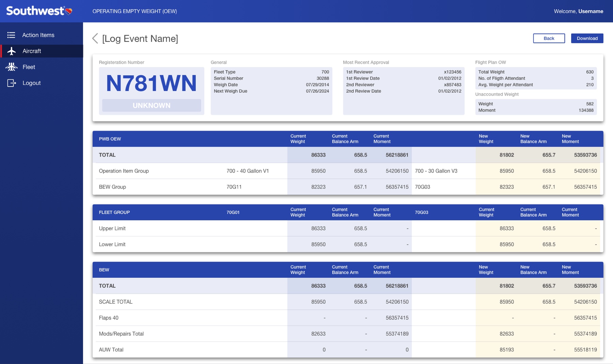Click the Username in header
The width and height of the screenshot is (613, 364).
pos(591,11)
